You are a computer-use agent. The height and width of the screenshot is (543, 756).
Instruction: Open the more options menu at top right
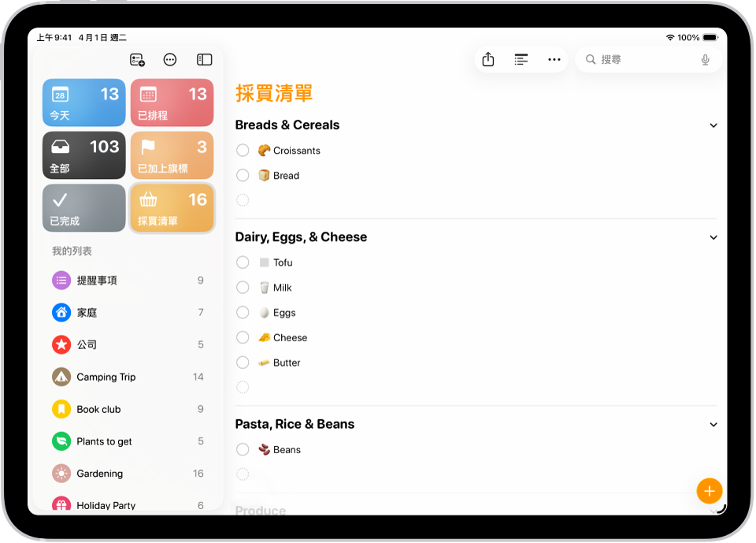tap(554, 59)
